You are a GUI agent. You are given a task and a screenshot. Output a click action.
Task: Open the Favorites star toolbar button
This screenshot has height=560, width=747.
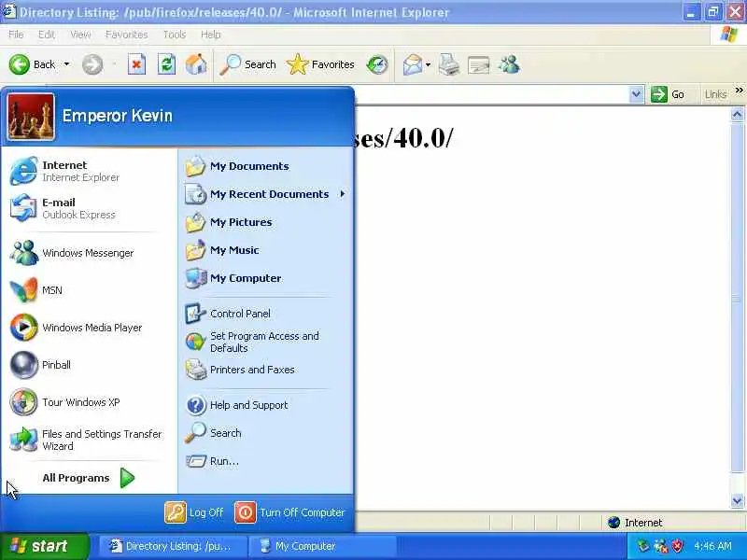[x=320, y=64]
